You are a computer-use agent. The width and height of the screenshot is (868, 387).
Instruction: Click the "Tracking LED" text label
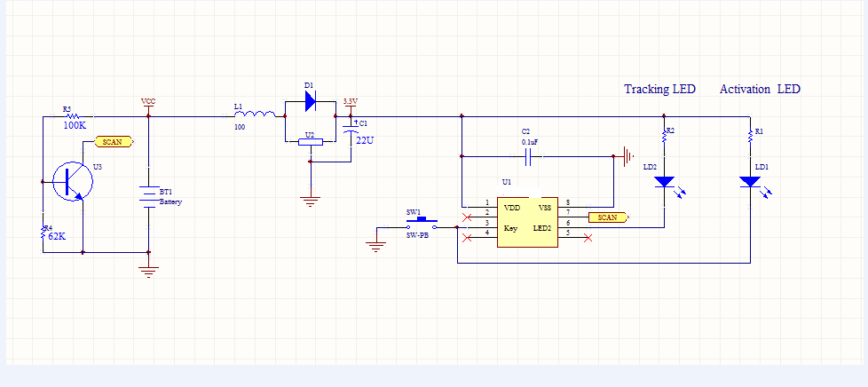(x=659, y=90)
